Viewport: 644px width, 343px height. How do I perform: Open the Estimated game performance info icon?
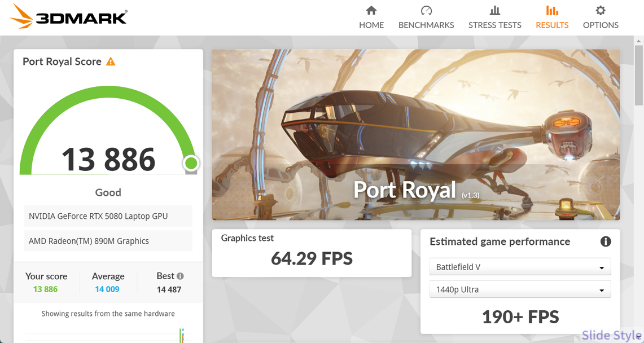click(606, 241)
